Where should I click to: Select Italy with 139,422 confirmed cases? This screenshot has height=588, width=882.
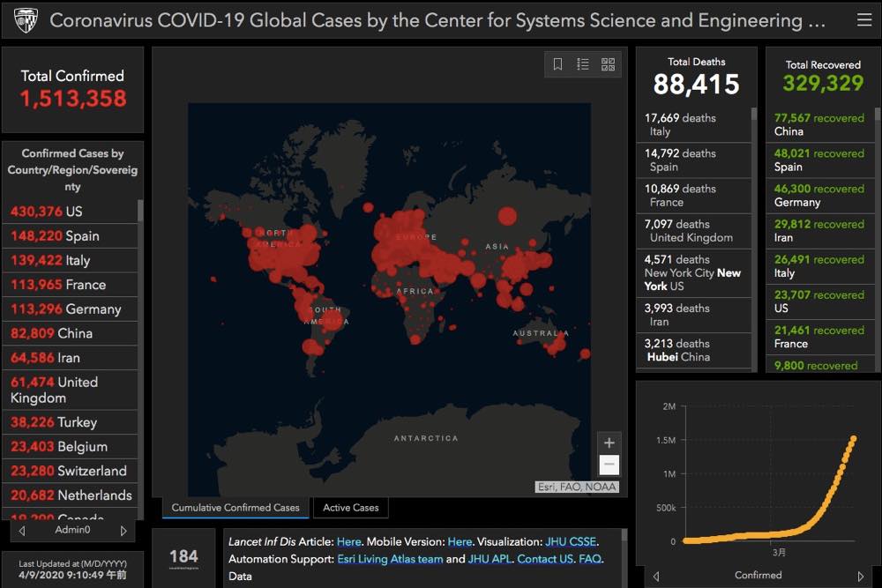[x=70, y=260]
